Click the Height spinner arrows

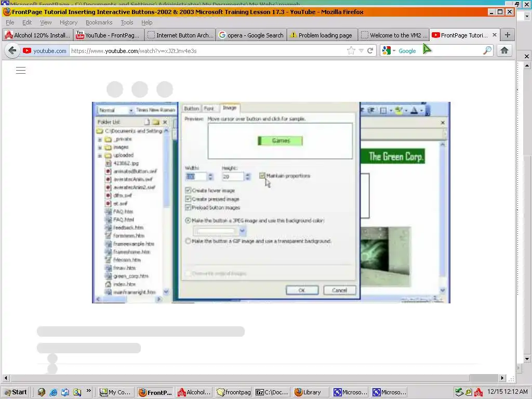pos(248,177)
